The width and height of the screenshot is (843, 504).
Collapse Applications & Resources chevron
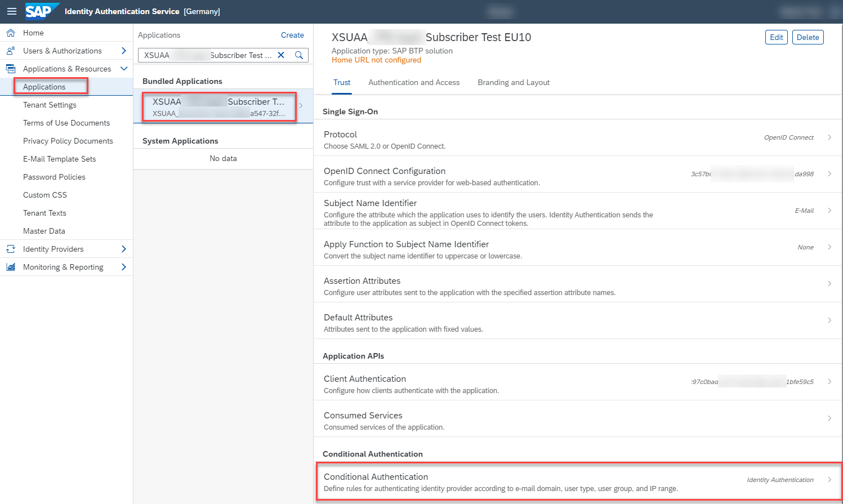coord(124,69)
